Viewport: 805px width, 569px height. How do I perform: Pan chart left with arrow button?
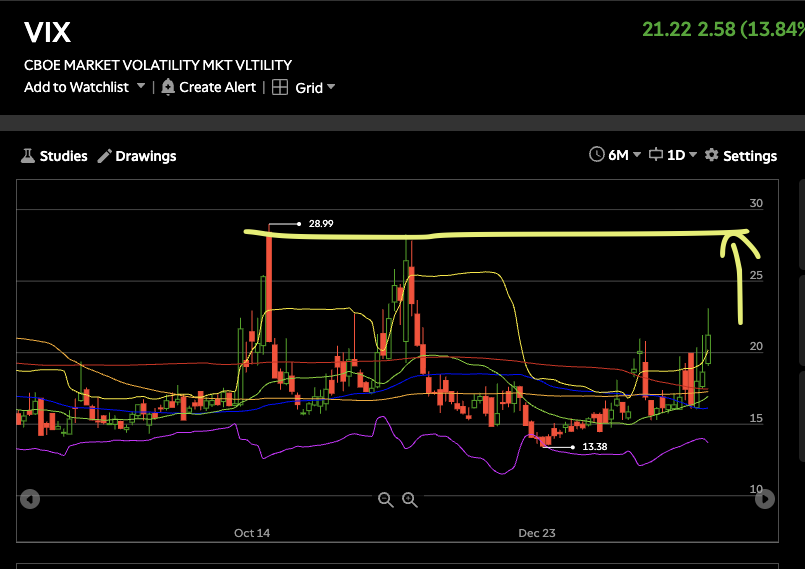pyautogui.click(x=30, y=499)
